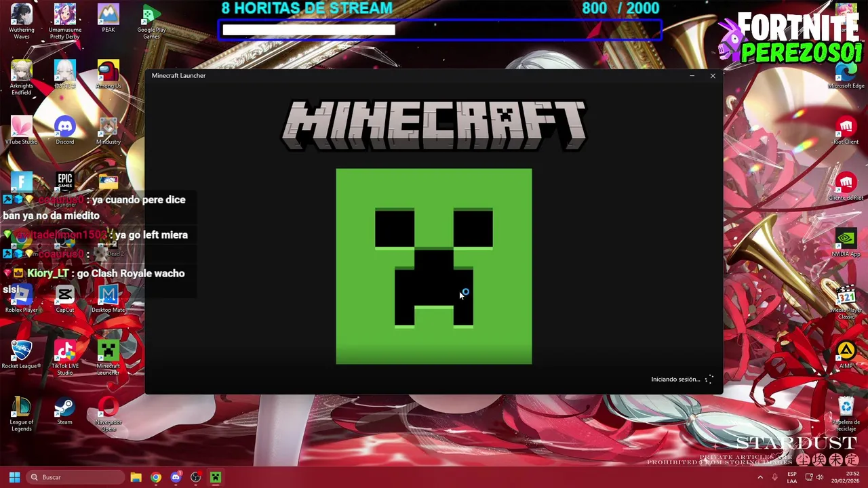The height and width of the screenshot is (488, 868).
Task: Change ESP LAA keyboard language
Action: (791, 477)
